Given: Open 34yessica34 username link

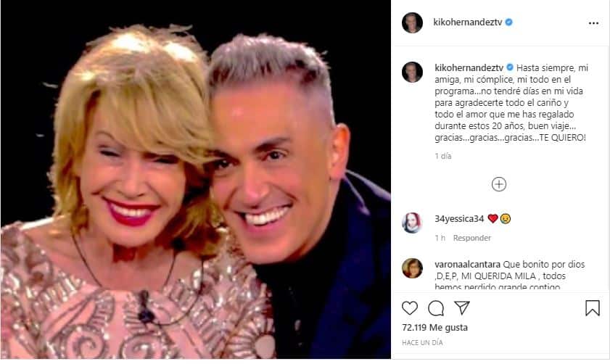Looking at the screenshot, I should pos(459,219).
